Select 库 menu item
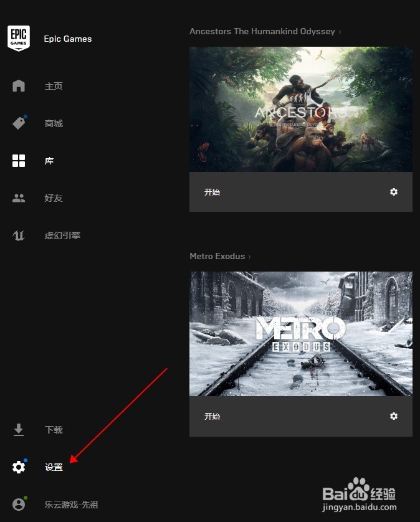 click(49, 161)
